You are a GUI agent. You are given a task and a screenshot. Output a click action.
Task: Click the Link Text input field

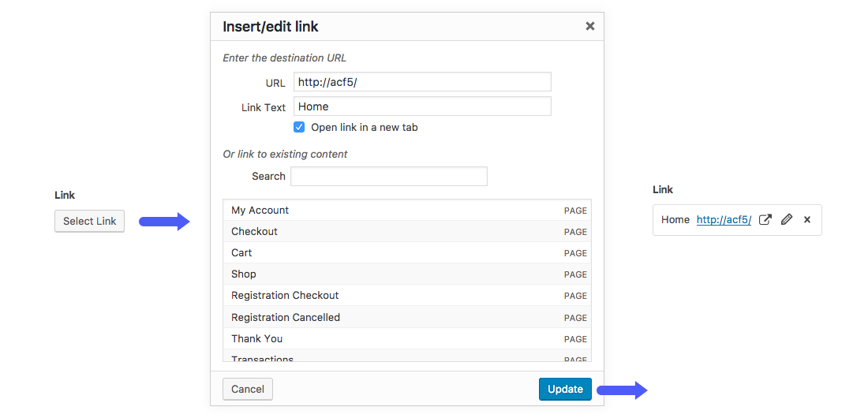422,106
